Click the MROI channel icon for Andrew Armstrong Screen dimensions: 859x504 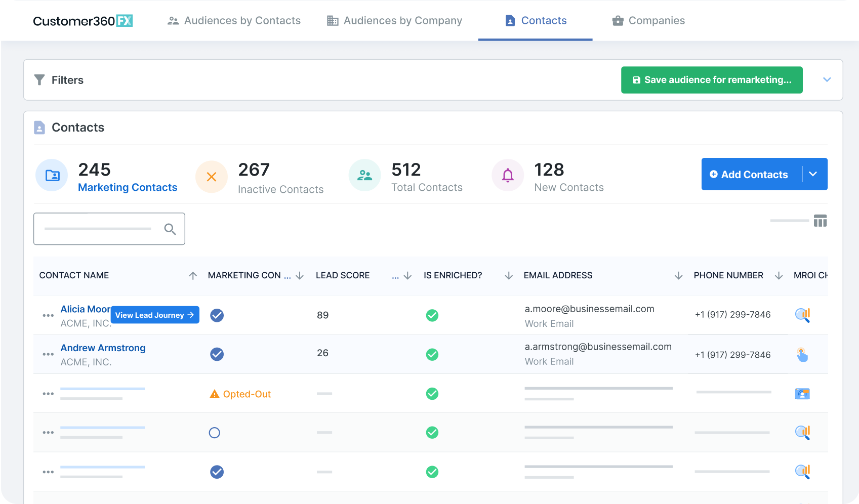803,355
